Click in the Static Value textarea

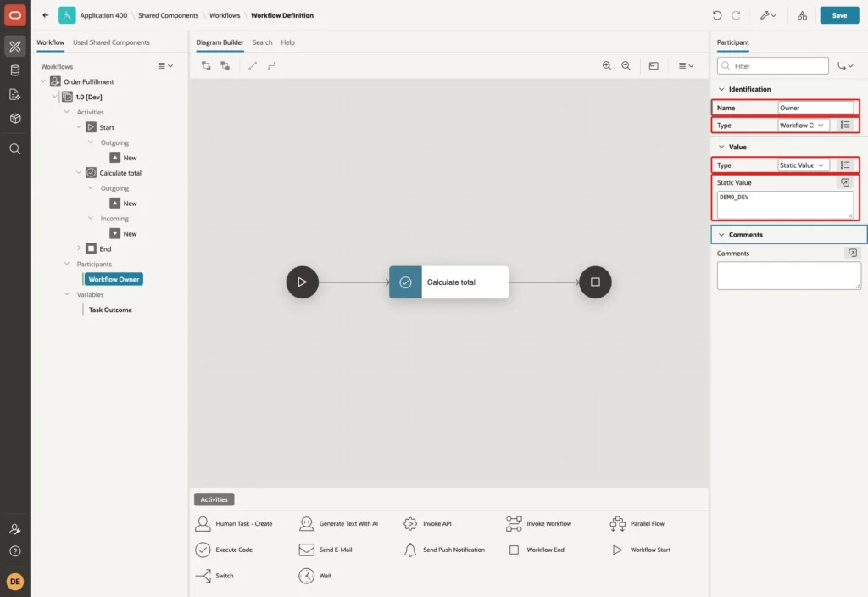click(785, 205)
